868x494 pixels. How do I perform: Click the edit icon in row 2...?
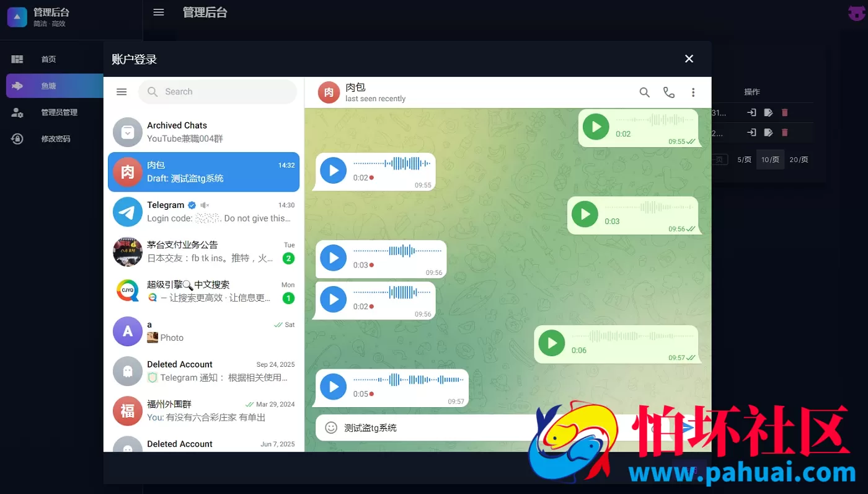click(768, 132)
